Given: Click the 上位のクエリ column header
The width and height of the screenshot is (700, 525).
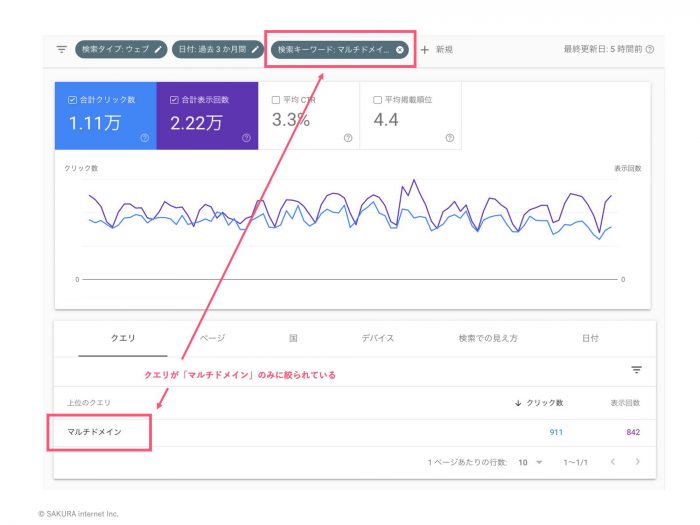Looking at the screenshot, I should point(88,403).
